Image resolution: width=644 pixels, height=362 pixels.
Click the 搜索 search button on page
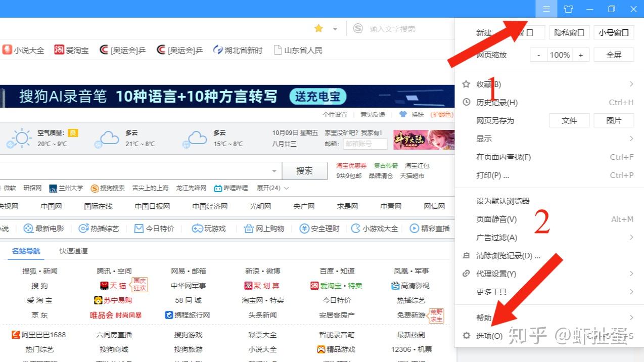point(304,171)
